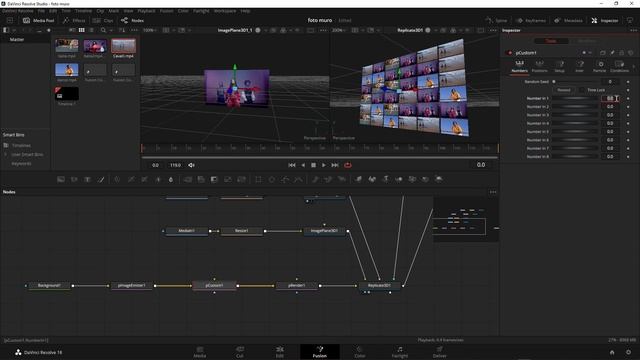Open the Workspace menu
This screenshot has height=360, width=640.
tap(225, 11)
